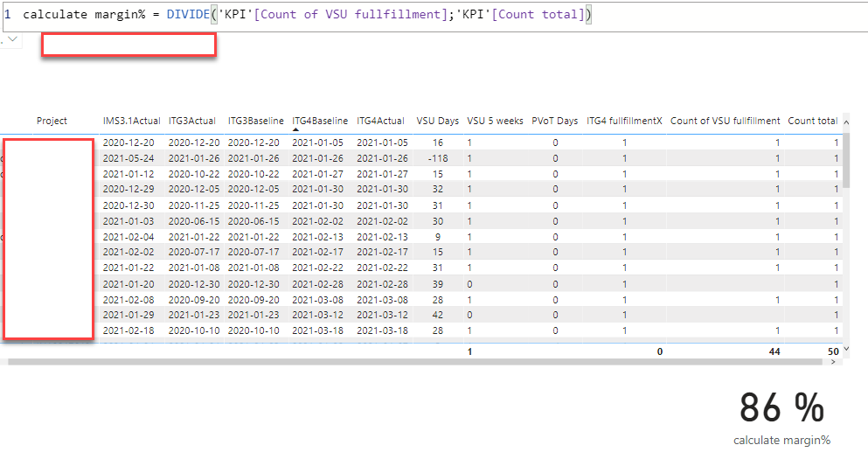Click ITG3Baseline cell 2020-07-17
Image resolution: width=868 pixels, height=452 pixels.
click(253, 252)
